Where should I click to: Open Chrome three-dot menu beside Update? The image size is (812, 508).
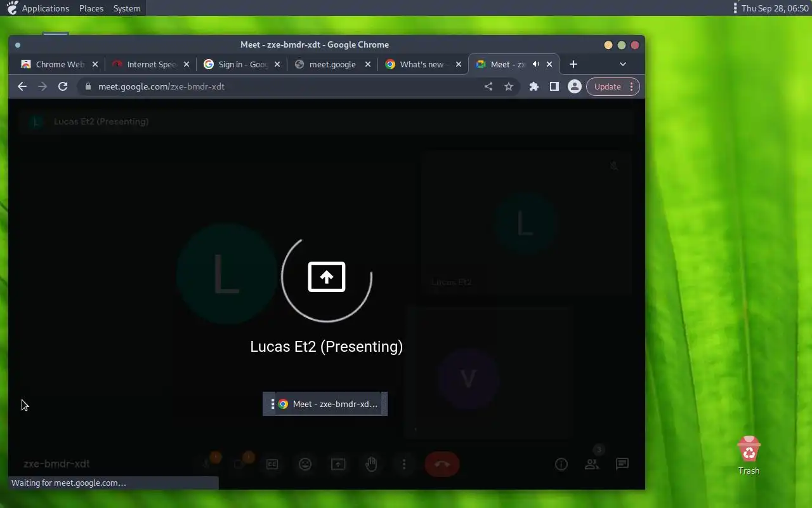click(631, 86)
